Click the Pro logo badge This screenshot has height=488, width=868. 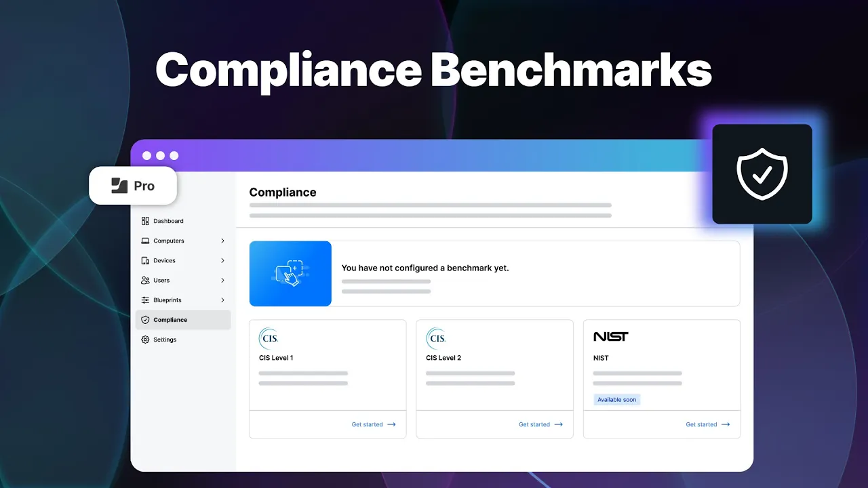click(x=133, y=186)
